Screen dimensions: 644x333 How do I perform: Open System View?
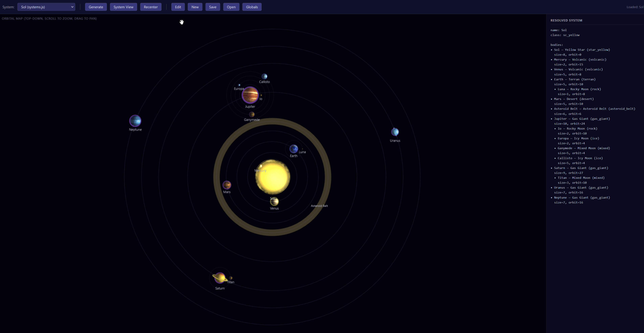pos(123,7)
